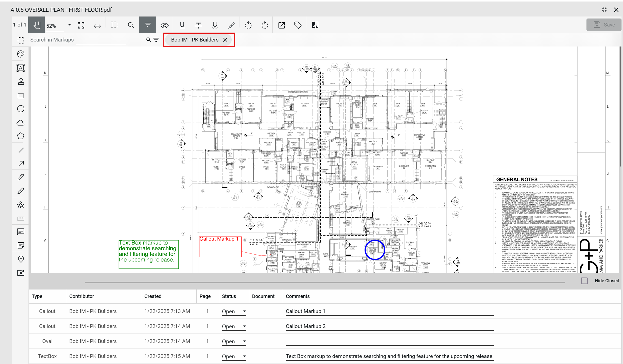Image resolution: width=623 pixels, height=364 pixels.
Task: Sort by Contributor column header
Action: click(82, 296)
